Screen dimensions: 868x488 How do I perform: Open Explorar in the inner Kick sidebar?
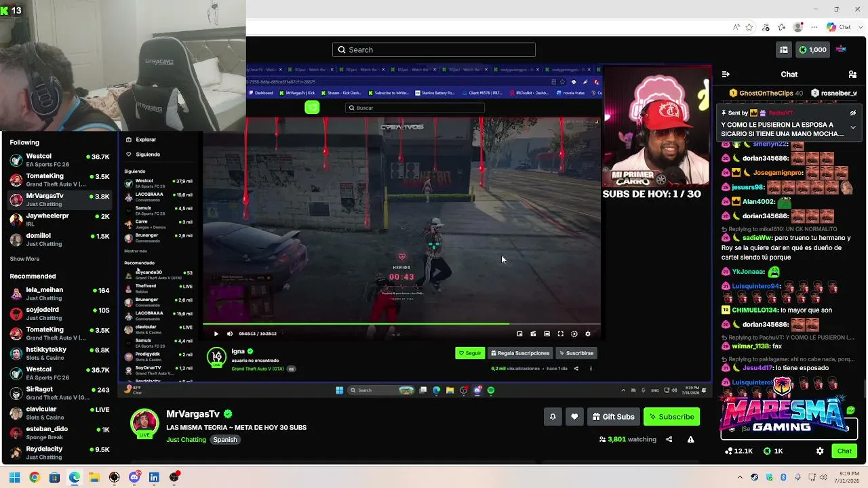pyautogui.click(x=146, y=140)
